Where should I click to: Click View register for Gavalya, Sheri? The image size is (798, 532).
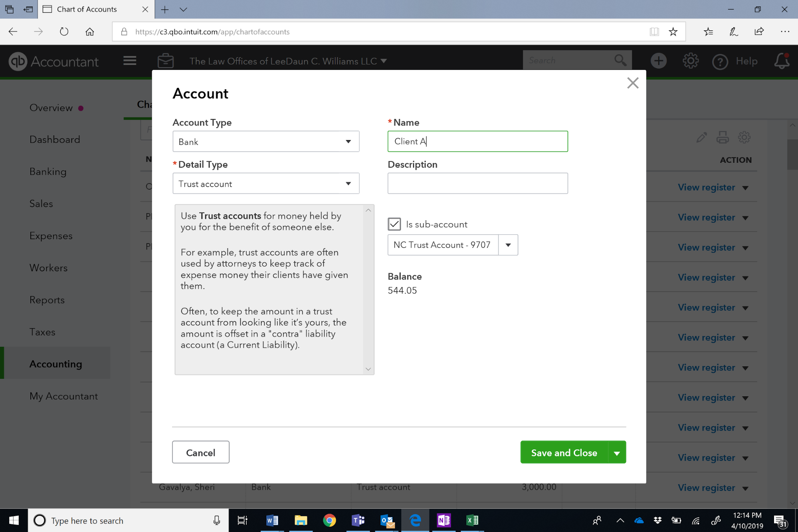pos(706,487)
